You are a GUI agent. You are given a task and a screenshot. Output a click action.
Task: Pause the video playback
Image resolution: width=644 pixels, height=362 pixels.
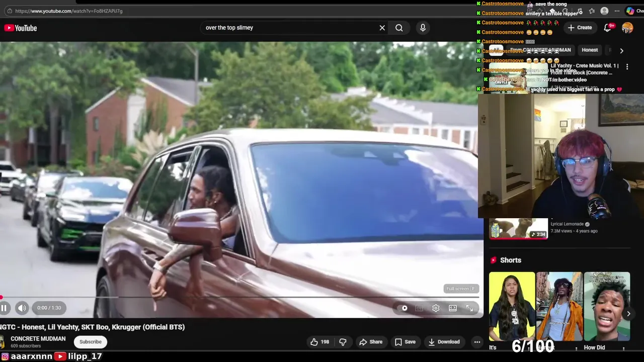(x=4, y=308)
